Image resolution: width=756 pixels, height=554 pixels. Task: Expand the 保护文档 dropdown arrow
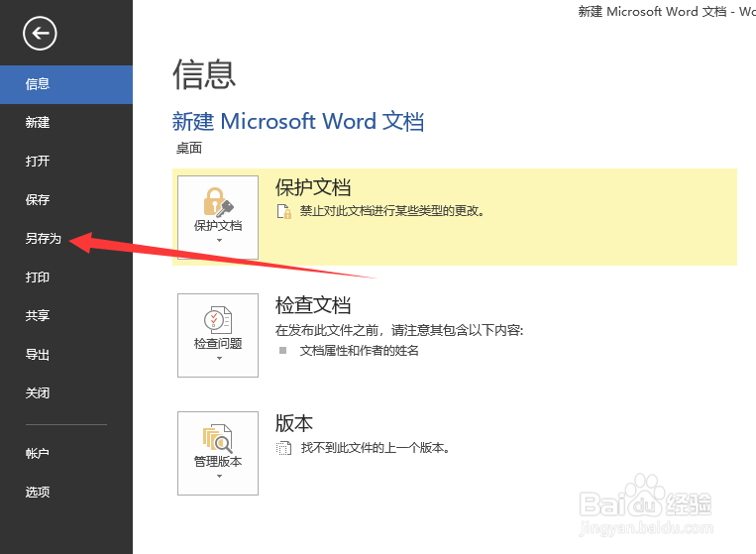click(x=219, y=240)
